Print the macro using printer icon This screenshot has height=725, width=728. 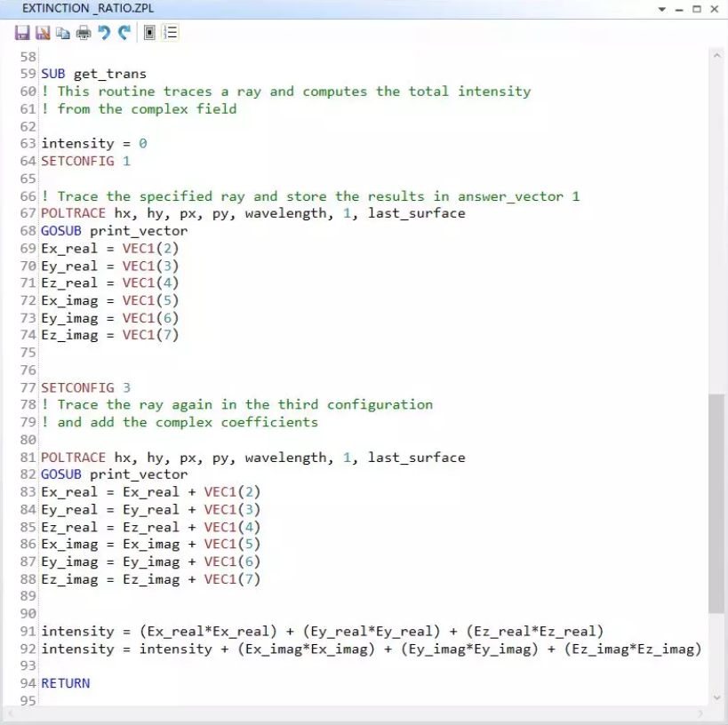[x=84, y=33]
